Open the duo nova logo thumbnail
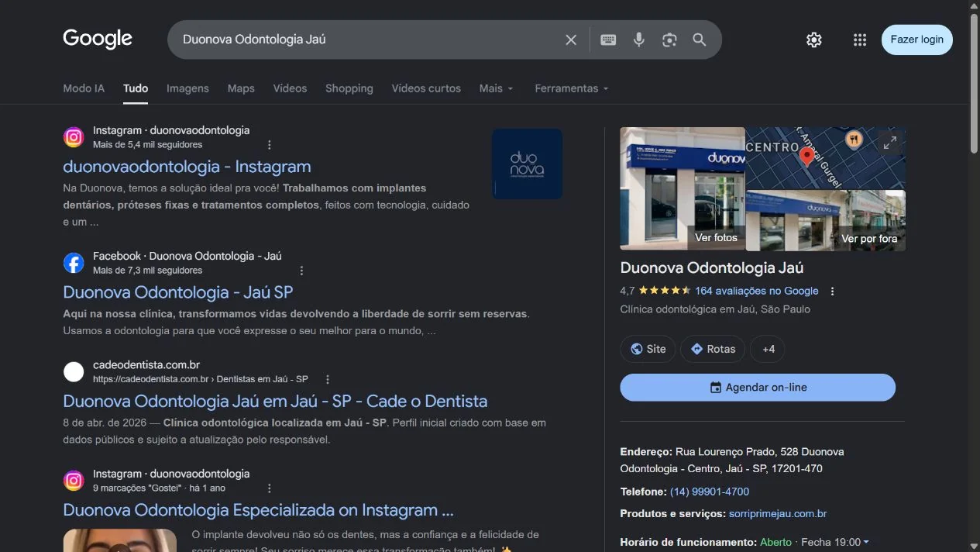Screen dimensions: 980x552 click(528, 164)
